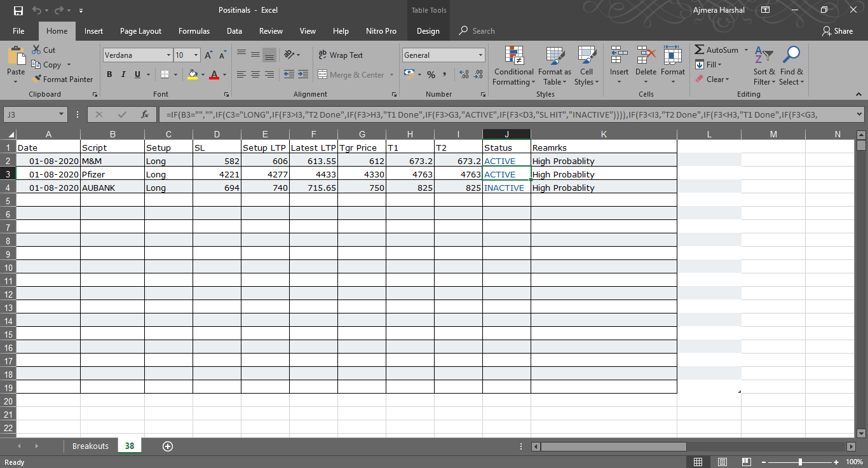Toggle Bold formatting

pos(109,74)
